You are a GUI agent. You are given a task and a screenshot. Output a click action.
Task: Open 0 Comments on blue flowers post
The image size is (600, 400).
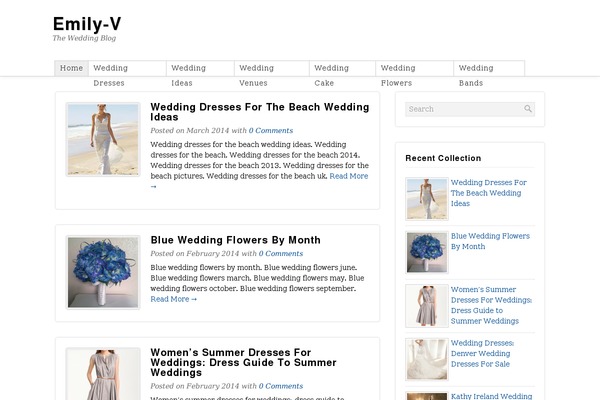[281, 253]
